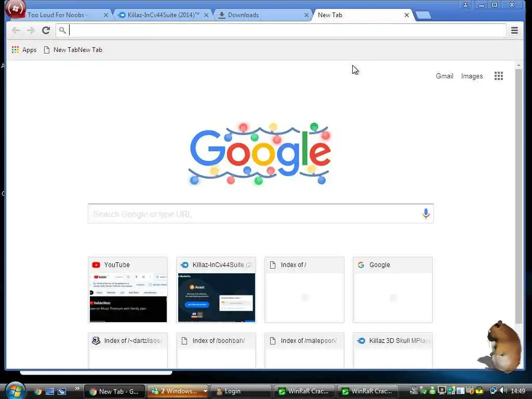
Task: Click the browser back arrow
Action: pyautogui.click(x=16, y=31)
